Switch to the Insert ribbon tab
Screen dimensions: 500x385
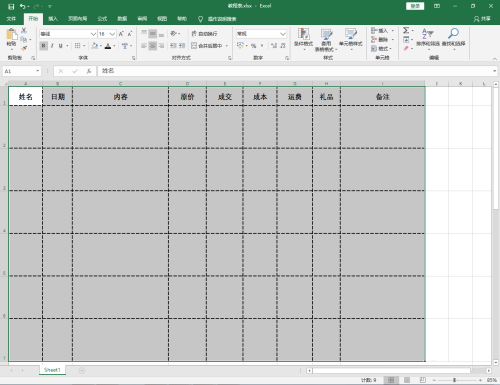[53, 19]
